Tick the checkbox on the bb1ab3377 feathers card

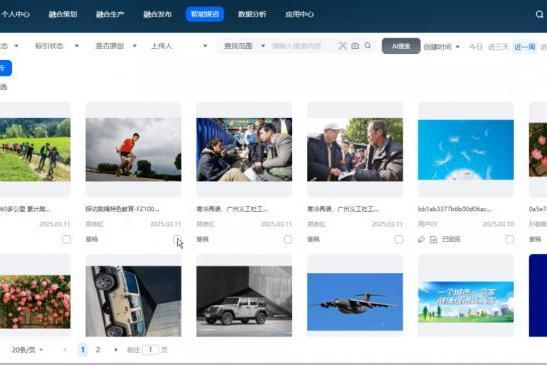pyautogui.click(x=509, y=239)
